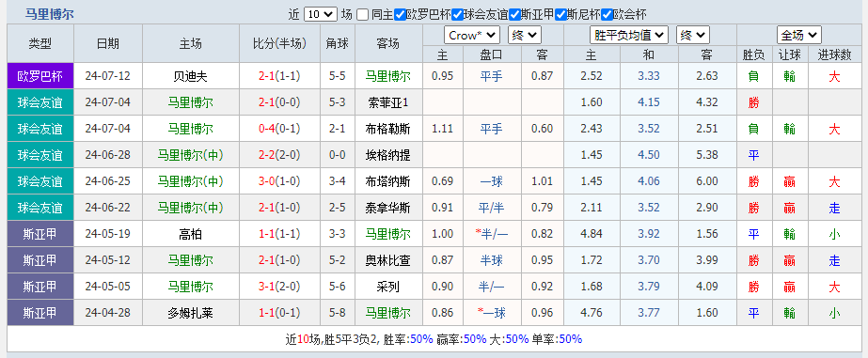Uncheck the 欧会杯 filter checkbox

607,14
